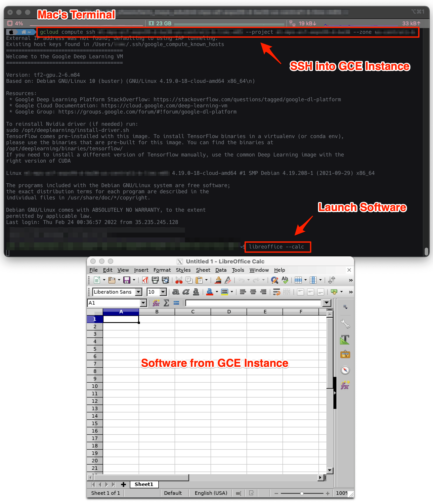The width and height of the screenshot is (433, 504).
Task: Apply the red font color swatch
Action: tap(209, 292)
